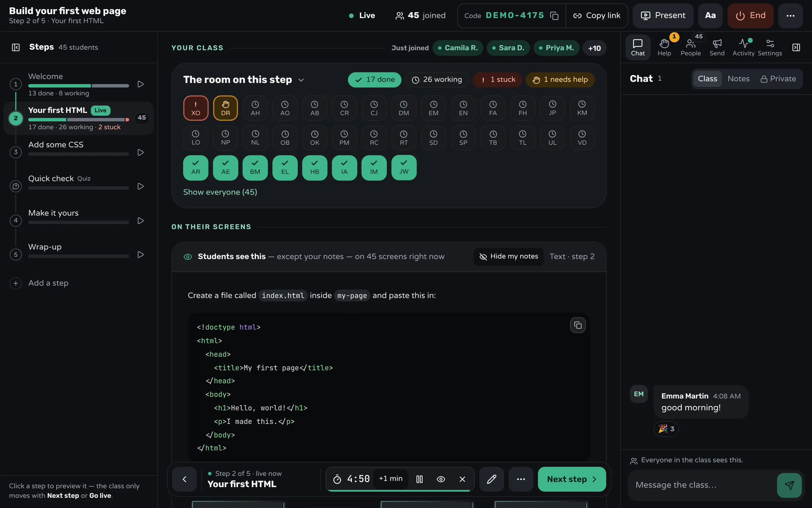Send the chat message
Image resolution: width=812 pixels, height=508 pixels.
[789, 485]
